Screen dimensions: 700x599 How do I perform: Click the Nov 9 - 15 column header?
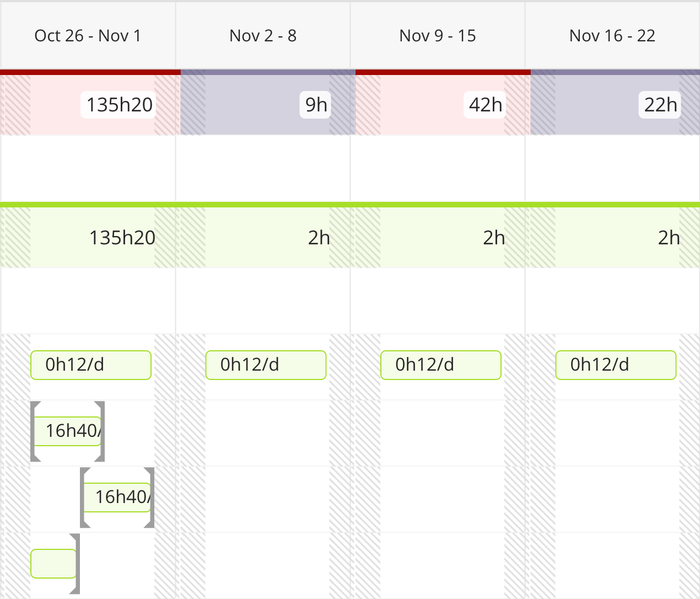pyautogui.click(x=438, y=36)
